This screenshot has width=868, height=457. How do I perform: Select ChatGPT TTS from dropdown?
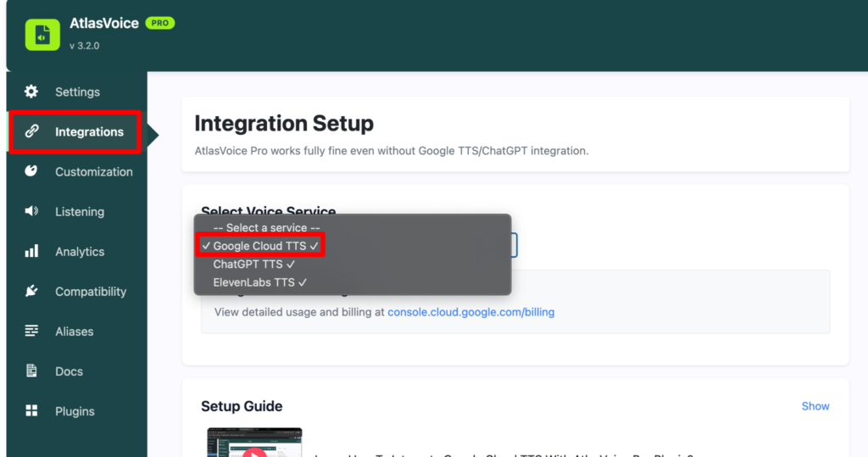click(352, 265)
